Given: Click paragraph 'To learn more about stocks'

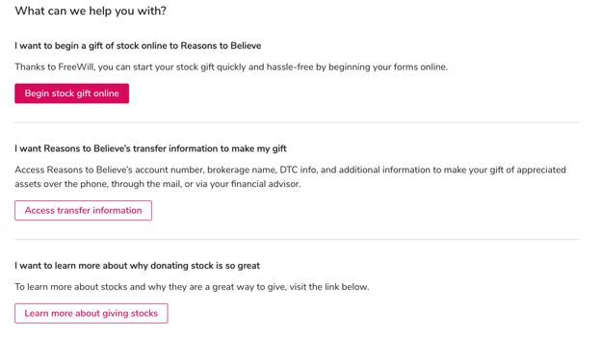Looking at the screenshot, I should [192, 287].
